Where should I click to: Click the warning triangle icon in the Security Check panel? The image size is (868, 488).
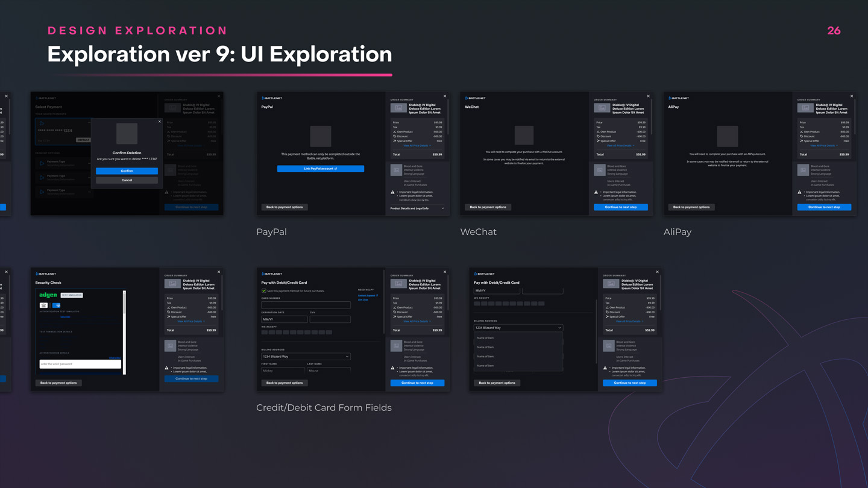[x=166, y=368]
